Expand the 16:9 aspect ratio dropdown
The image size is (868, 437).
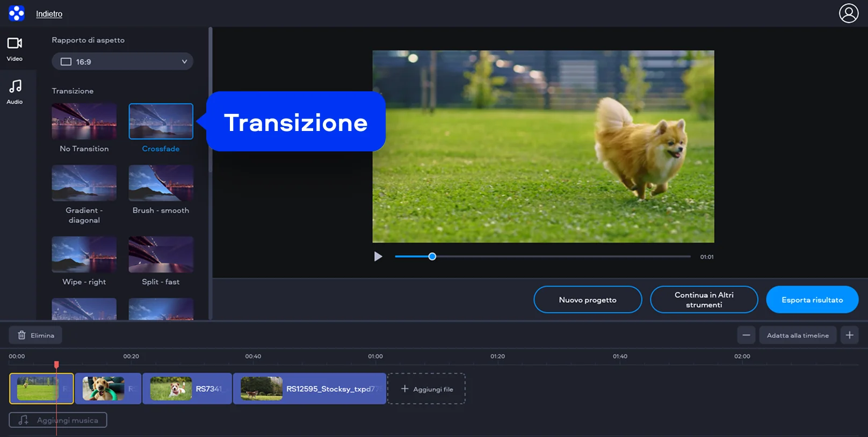122,62
